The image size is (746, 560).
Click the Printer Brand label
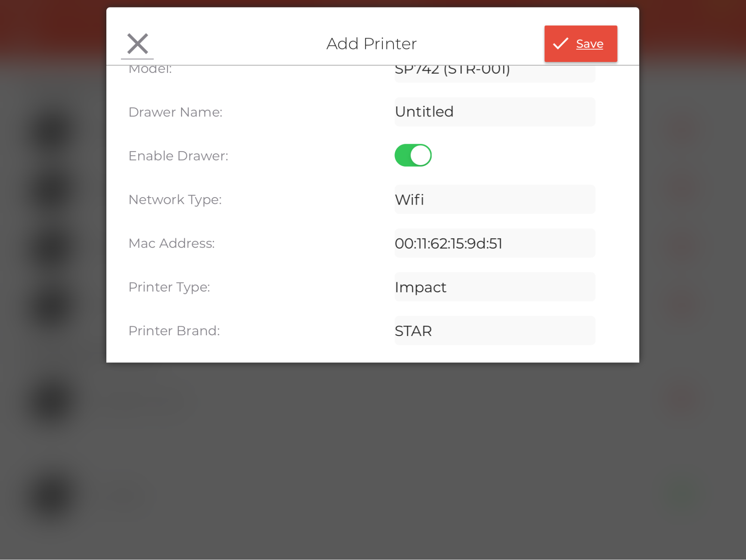point(174,330)
